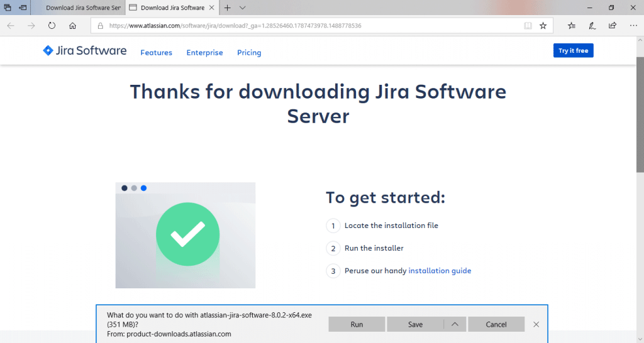The height and width of the screenshot is (343, 644).
Task: Click 'To get started:' heading
Action: 386,197
